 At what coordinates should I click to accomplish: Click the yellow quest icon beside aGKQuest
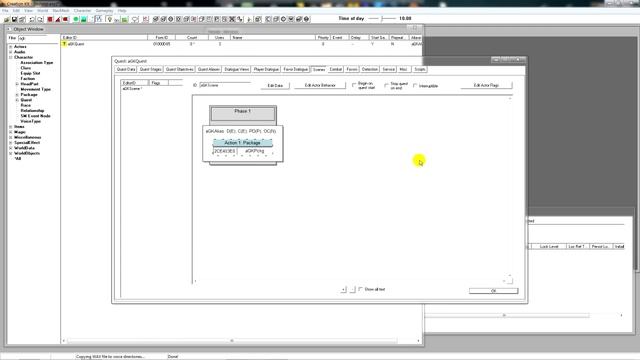[x=64, y=44]
